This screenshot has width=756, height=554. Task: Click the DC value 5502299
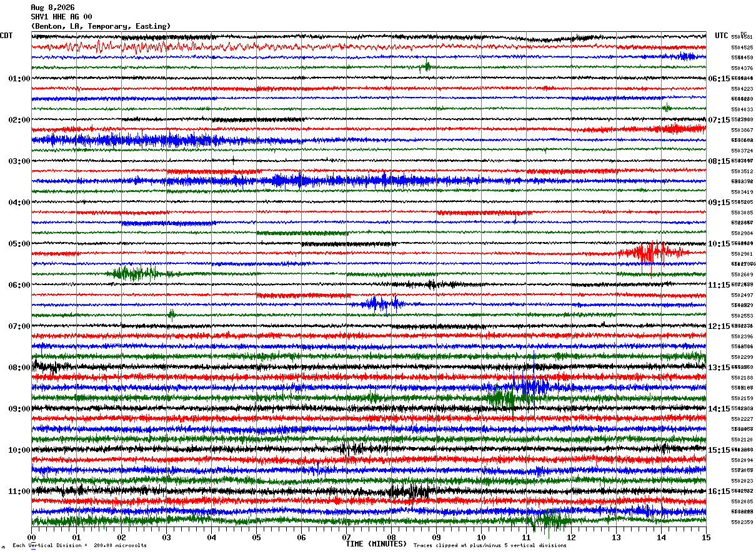point(742,357)
